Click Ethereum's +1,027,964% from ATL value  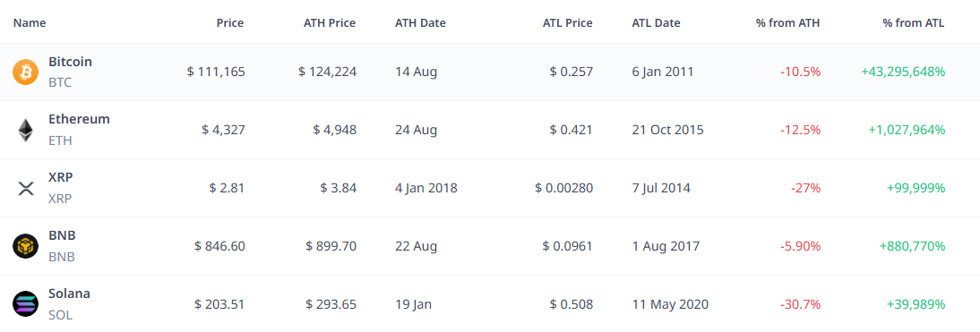pyautogui.click(x=907, y=130)
